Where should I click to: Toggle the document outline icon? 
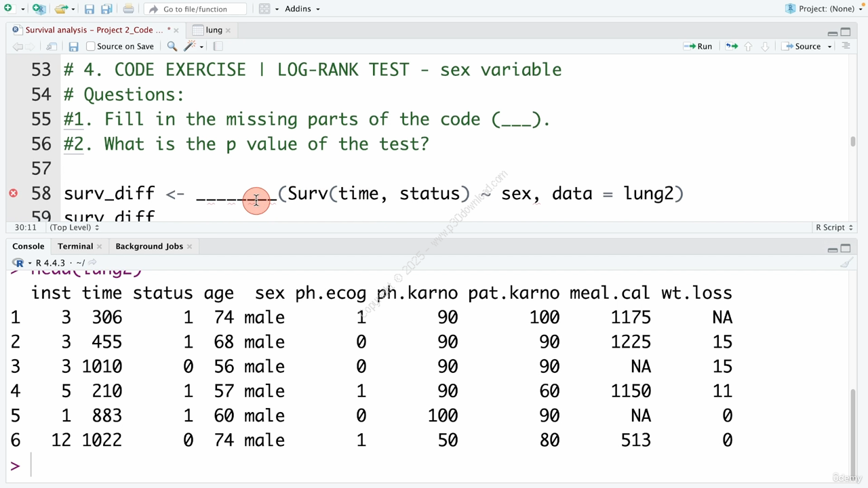tap(846, 46)
